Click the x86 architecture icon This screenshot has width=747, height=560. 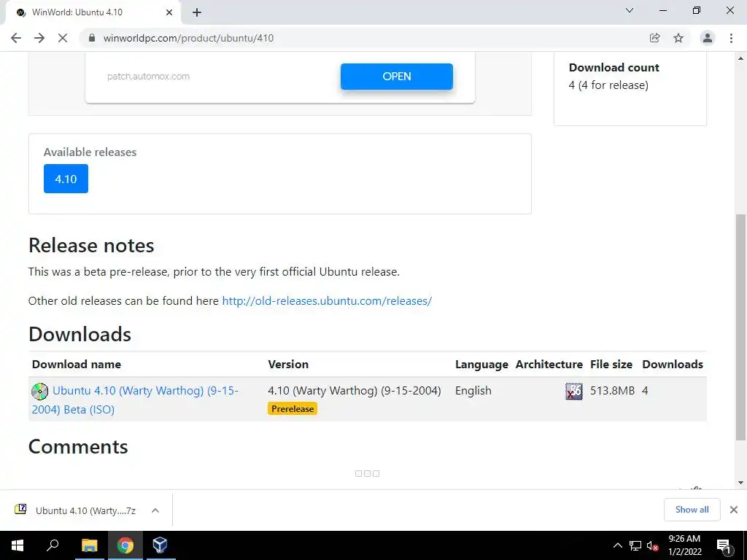pos(574,391)
